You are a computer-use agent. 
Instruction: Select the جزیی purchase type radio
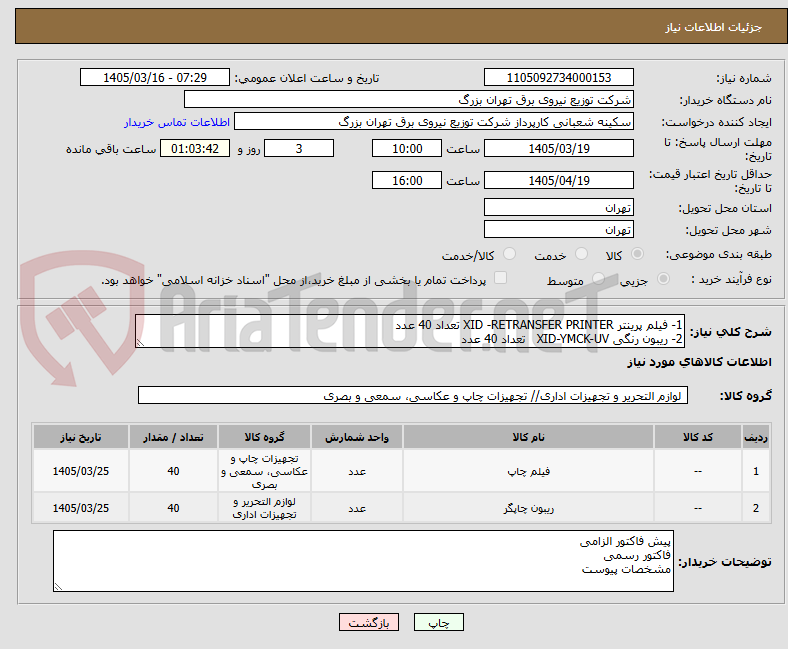(x=663, y=279)
